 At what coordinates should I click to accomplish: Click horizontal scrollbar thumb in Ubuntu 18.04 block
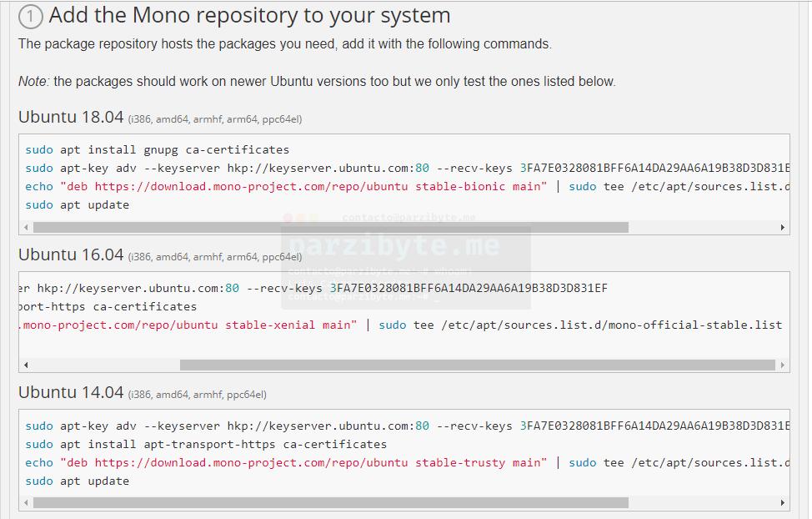click(330, 227)
